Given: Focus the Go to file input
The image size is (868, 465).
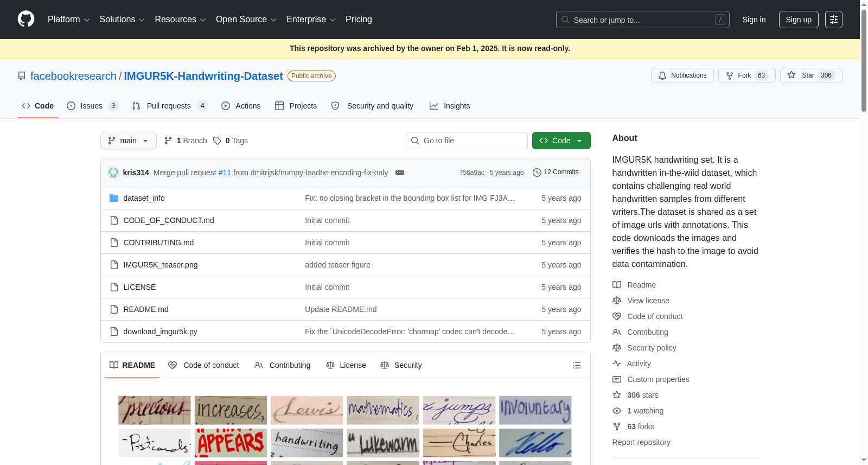Looking at the screenshot, I should [x=467, y=141].
